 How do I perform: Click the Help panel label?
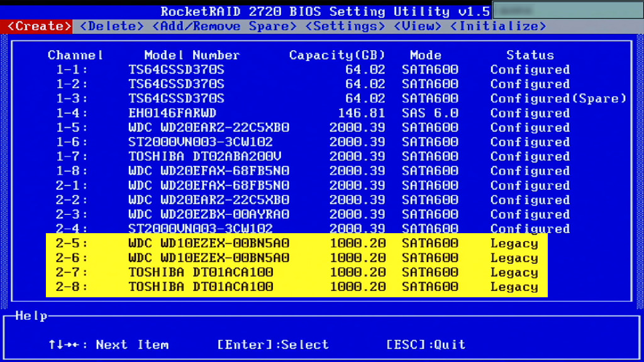[31, 315]
